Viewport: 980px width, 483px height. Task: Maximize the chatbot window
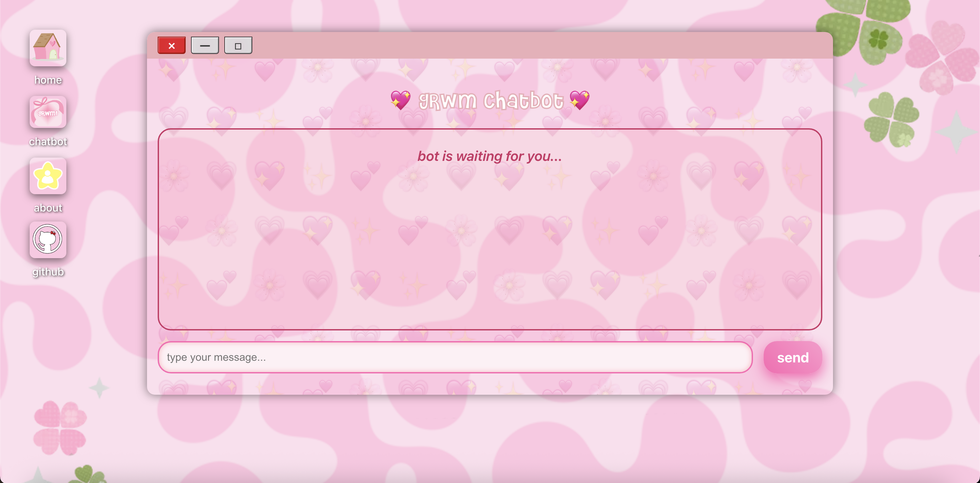(x=238, y=46)
